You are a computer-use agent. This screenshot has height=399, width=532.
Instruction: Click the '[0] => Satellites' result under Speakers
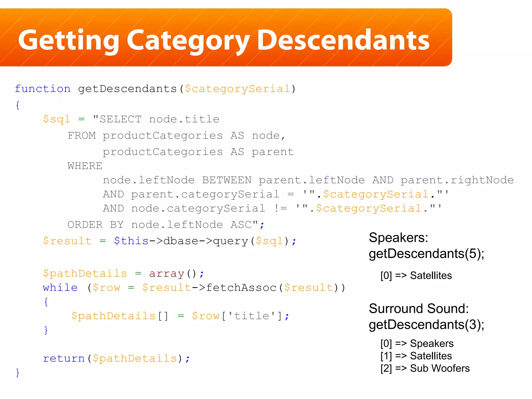click(416, 275)
